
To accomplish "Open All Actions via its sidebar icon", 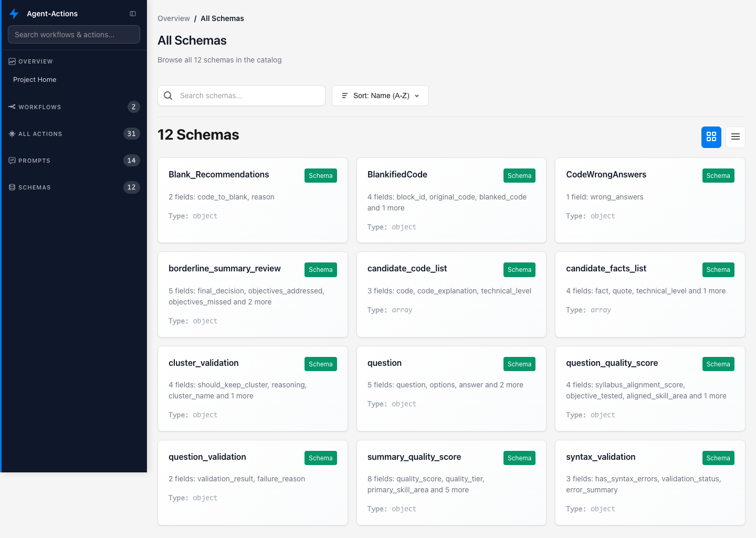I will pyautogui.click(x=12, y=133).
